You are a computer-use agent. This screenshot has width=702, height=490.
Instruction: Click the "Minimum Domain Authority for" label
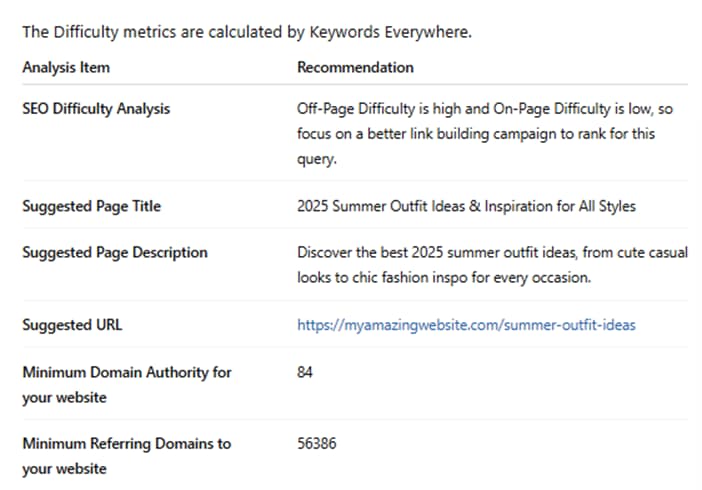click(127, 372)
